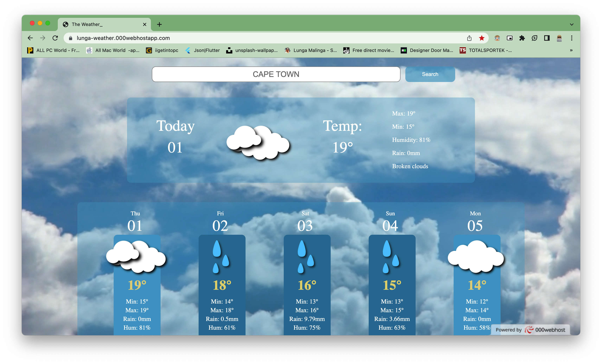The image size is (602, 364).
Task: Expand the hidden bookmarks chevron
Action: click(x=571, y=50)
